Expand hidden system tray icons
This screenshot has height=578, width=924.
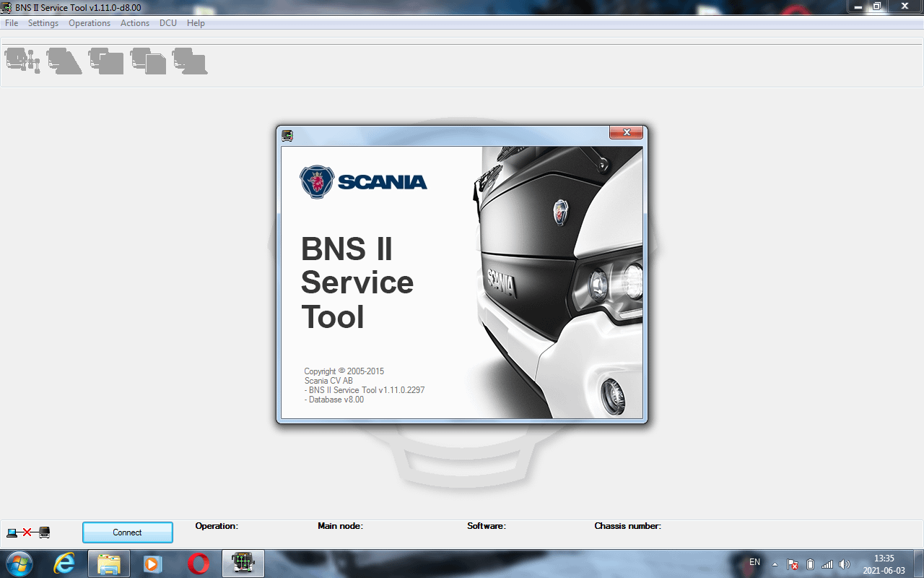pos(775,564)
